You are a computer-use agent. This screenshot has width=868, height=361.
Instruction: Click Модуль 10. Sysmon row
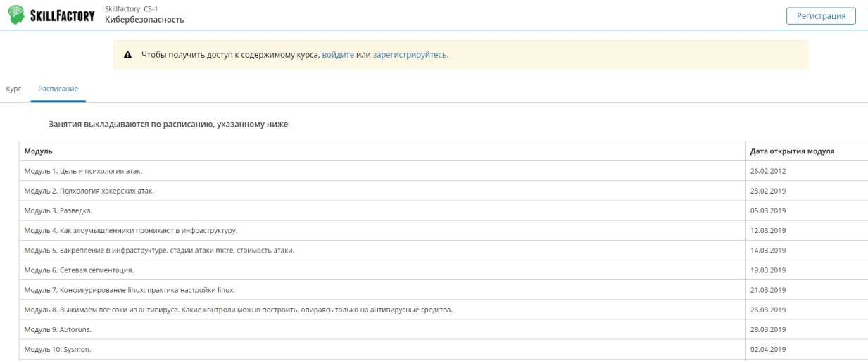pos(58,349)
